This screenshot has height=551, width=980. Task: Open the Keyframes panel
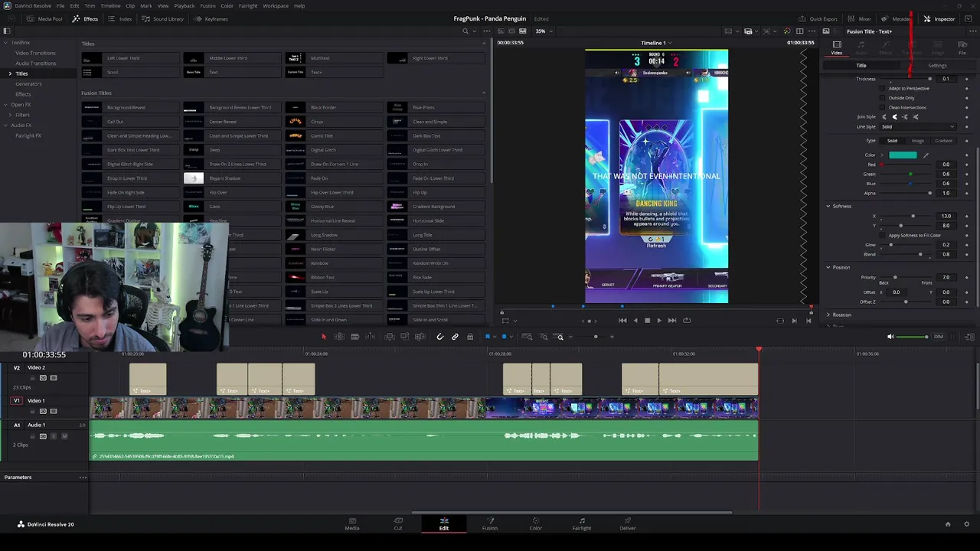coord(211,19)
